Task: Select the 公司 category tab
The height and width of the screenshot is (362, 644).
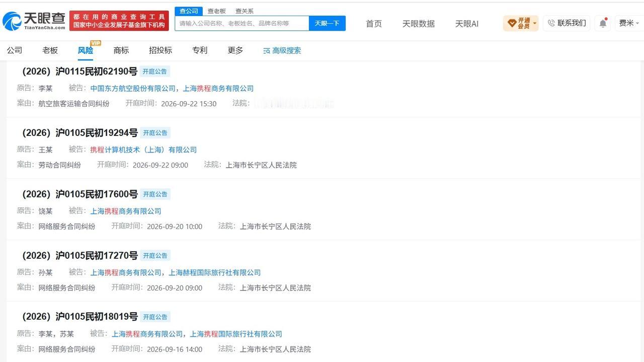Action: (15, 50)
